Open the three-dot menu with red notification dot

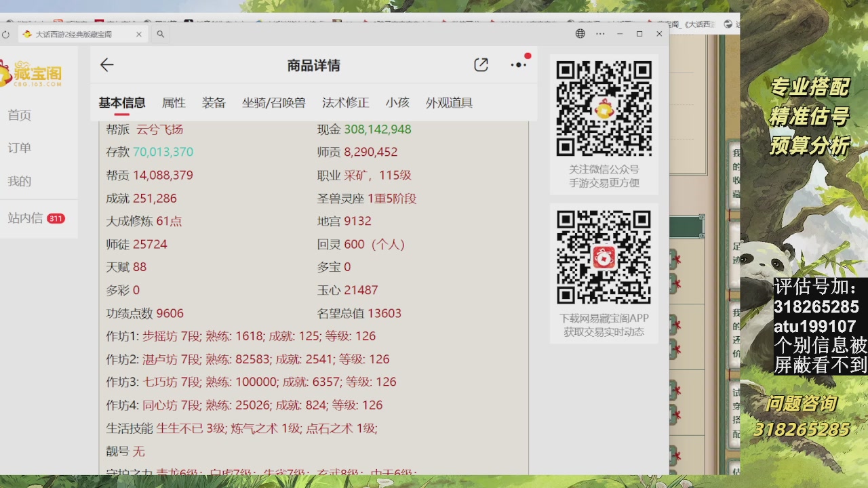[x=519, y=64]
